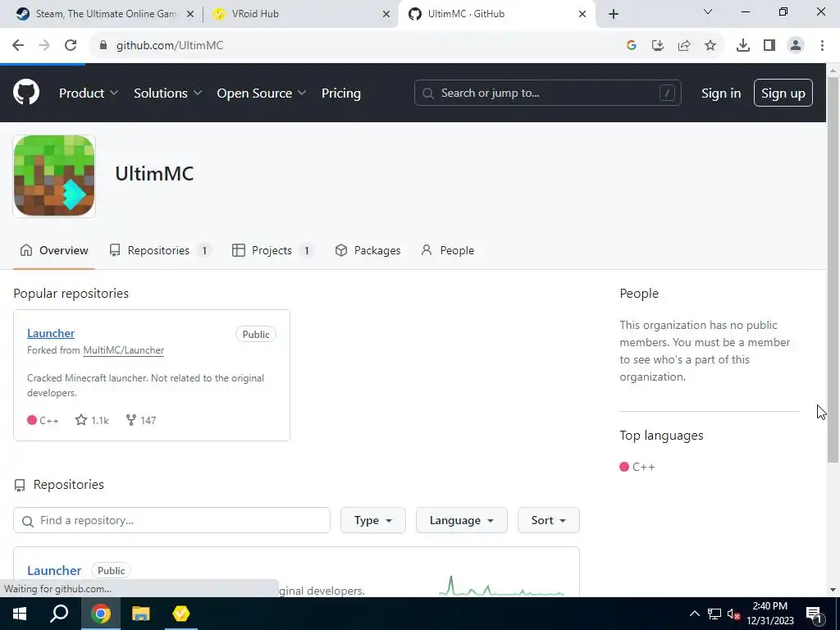
Task: Select the People tab
Action: pyautogui.click(x=448, y=250)
